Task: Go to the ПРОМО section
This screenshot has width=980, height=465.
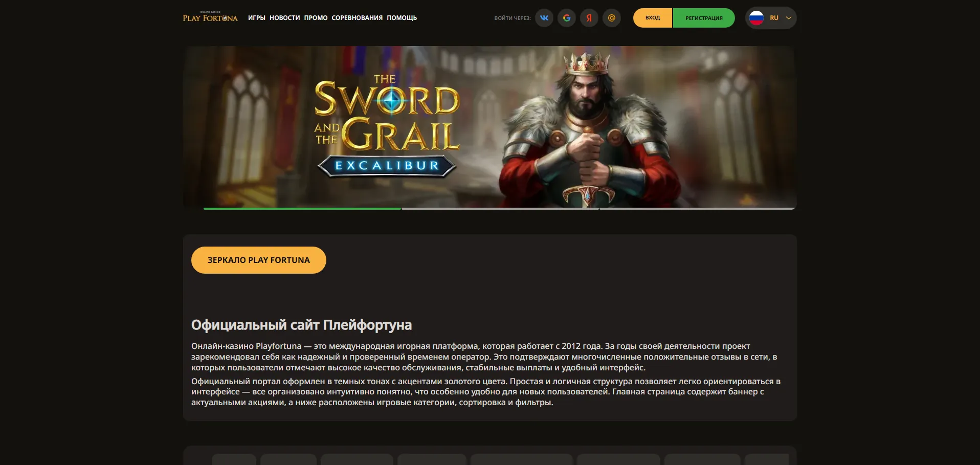Action: click(316, 18)
